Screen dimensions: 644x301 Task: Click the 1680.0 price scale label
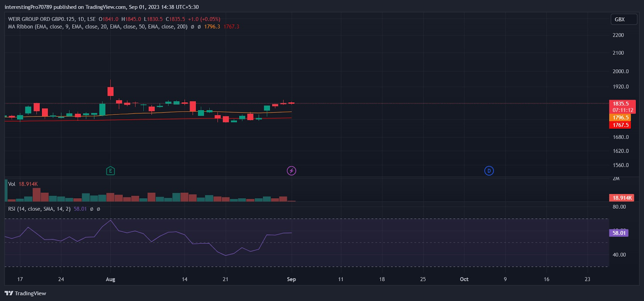click(x=621, y=137)
